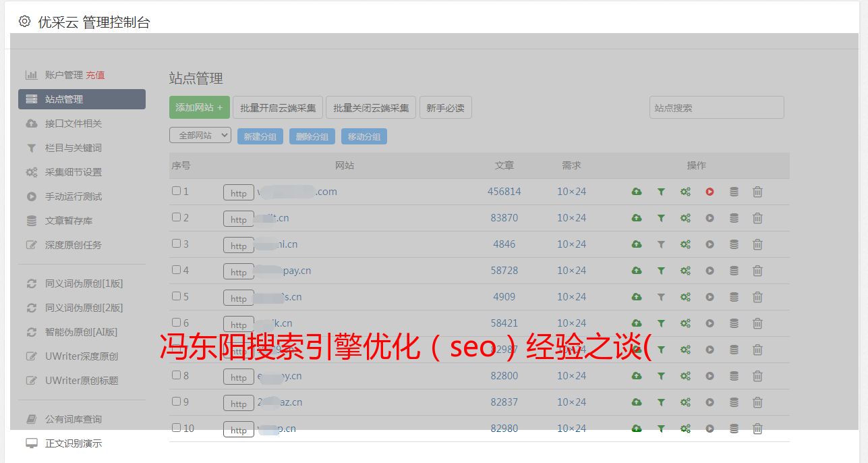The height and width of the screenshot is (463, 868).
Task: Click the http protocol button in row 2
Action: click(x=239, y=219)
